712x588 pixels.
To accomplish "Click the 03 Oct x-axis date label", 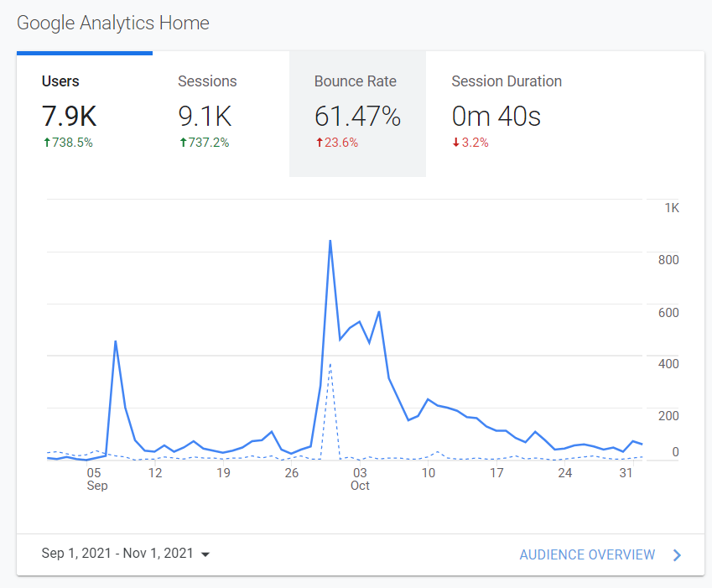I will click(x=360, y=479).
